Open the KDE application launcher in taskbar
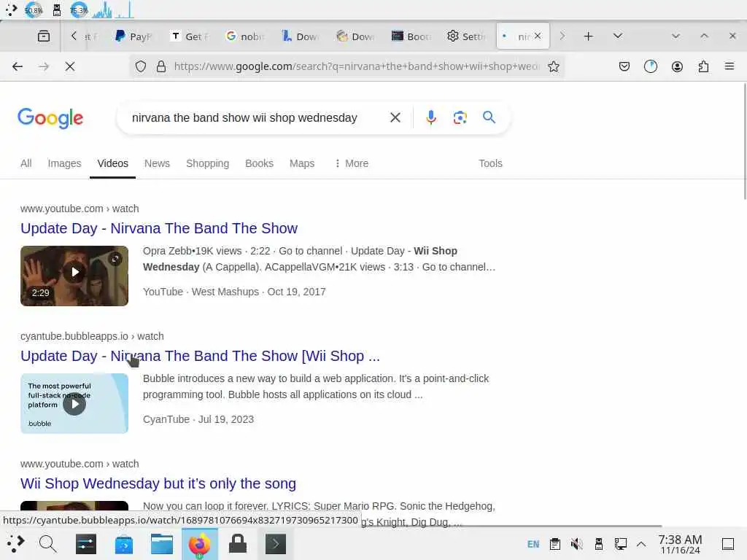 click(x=15, y=544)
